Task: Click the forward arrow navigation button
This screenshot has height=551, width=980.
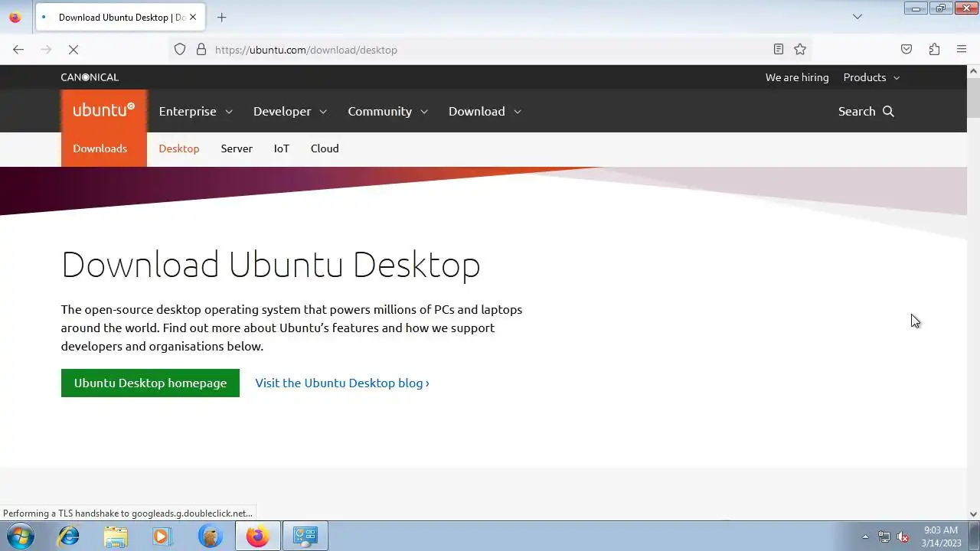Action: point(46,50)
